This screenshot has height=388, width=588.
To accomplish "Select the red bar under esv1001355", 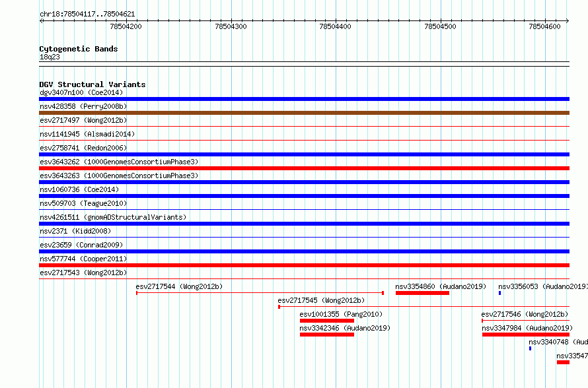I will 327,321.
